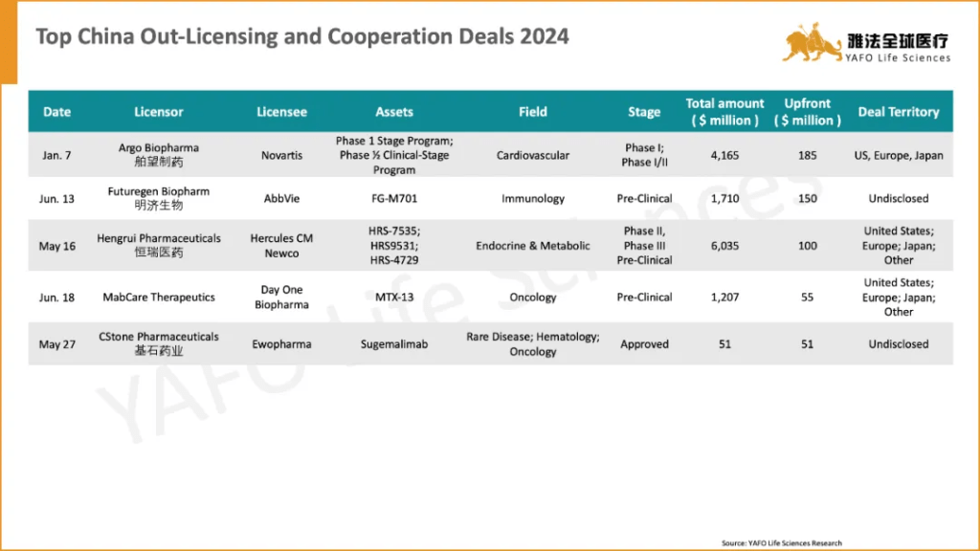Click the 6,035 total amount value

click(725, 246)
